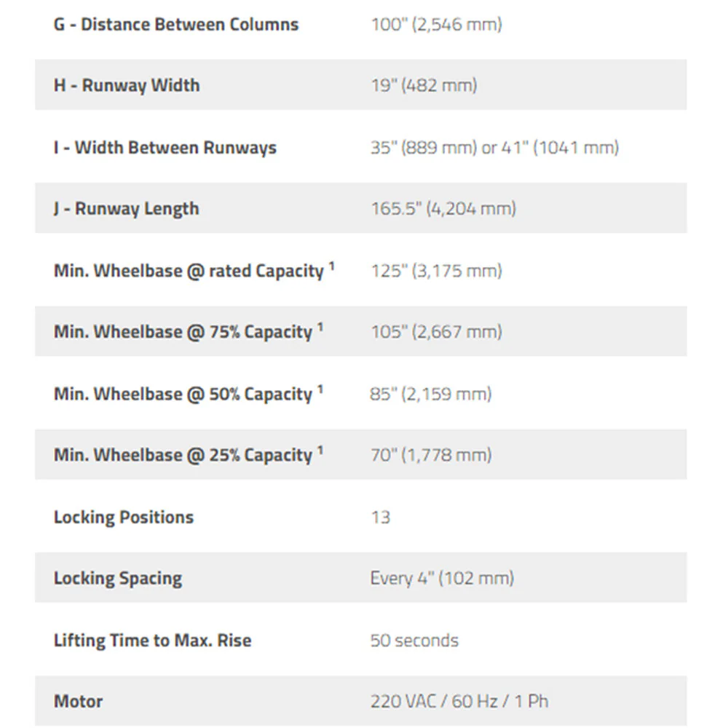The height and width of the screenshot is (728, 728).
Task: Click the 100" (2,546 mm) value
Action: coord(436,25)
